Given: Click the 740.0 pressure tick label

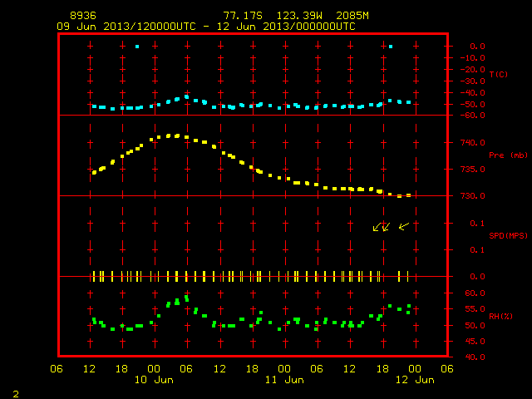Looking at the screenshot, I should click(x=473, y=142).
